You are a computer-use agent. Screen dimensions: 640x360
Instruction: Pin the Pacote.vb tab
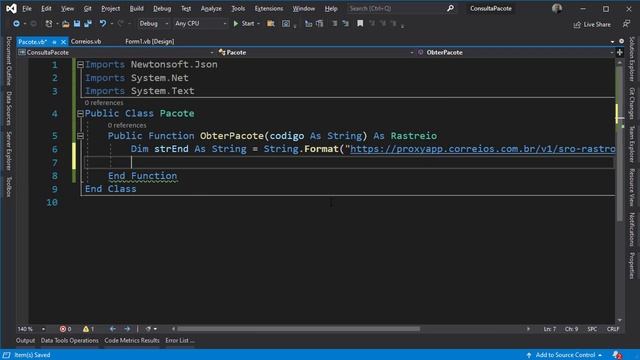54,42
